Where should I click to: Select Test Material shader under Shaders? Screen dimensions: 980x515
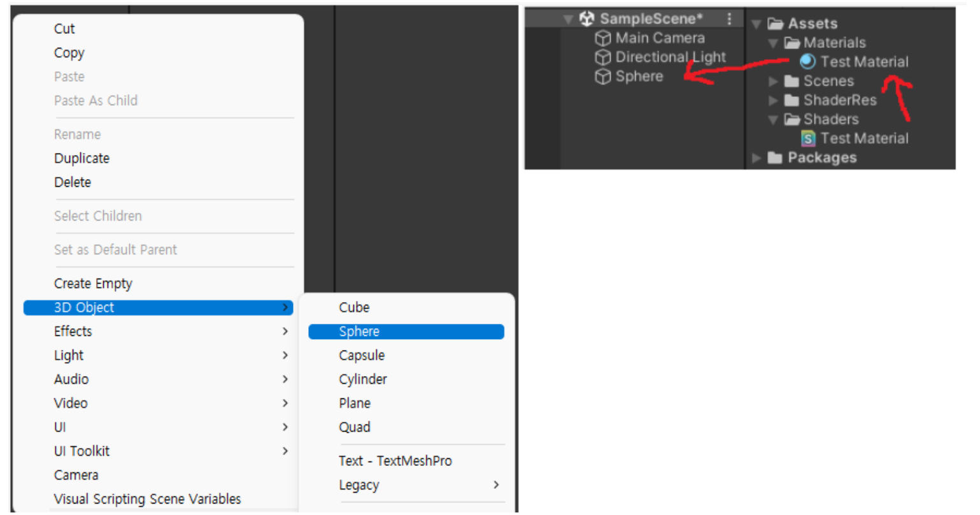pyautogui.click(x=864, y=138)
